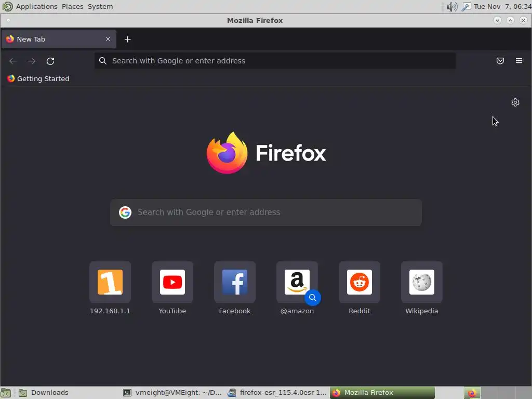Open the Save to Pocket icon
The height and width of the screenshot is (399, 532).
[x=500, y=61]
